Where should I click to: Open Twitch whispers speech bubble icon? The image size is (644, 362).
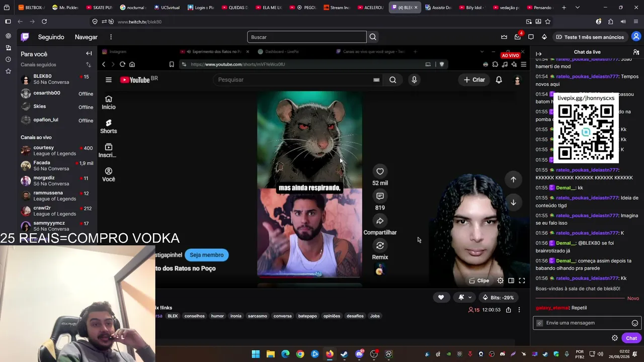(531, 37)
